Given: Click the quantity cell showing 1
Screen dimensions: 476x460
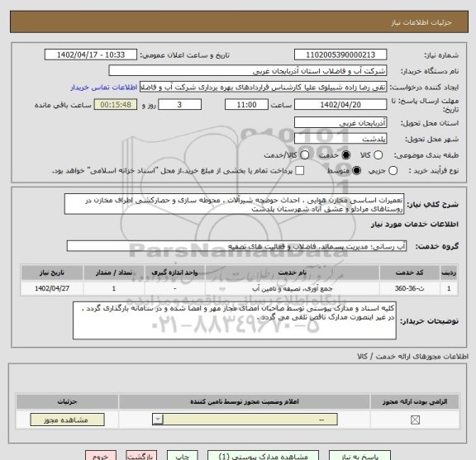Looking at the screenshot, I should pyautogui.click(x=114, y=288).
